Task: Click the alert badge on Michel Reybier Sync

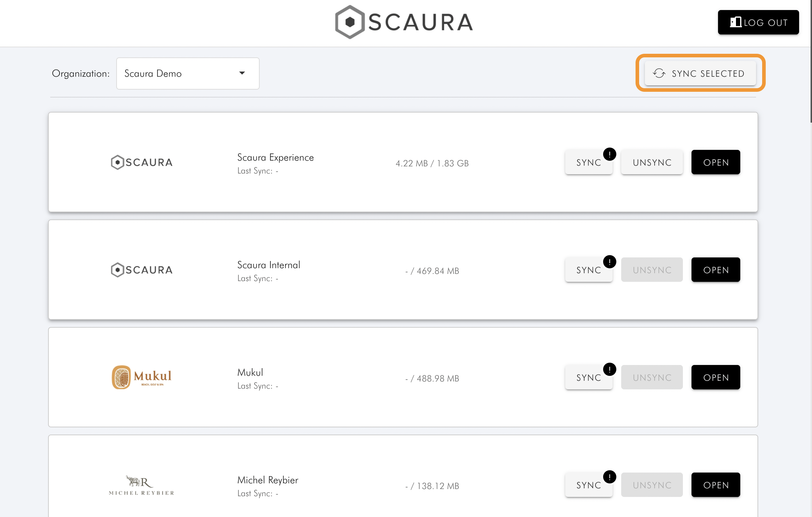Action: (609, 477)
